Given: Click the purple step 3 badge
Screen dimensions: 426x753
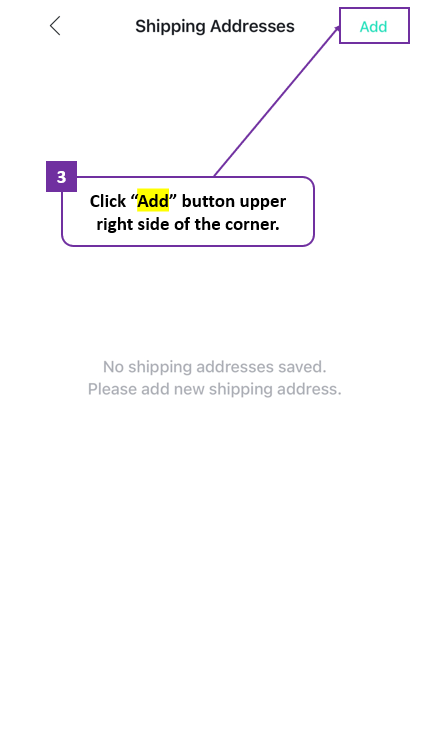Looking at the screenshot, I should pos(61,177).
